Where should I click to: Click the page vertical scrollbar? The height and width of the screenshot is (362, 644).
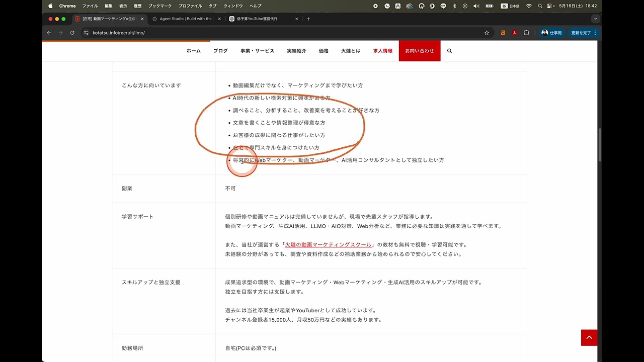[599, 145]
